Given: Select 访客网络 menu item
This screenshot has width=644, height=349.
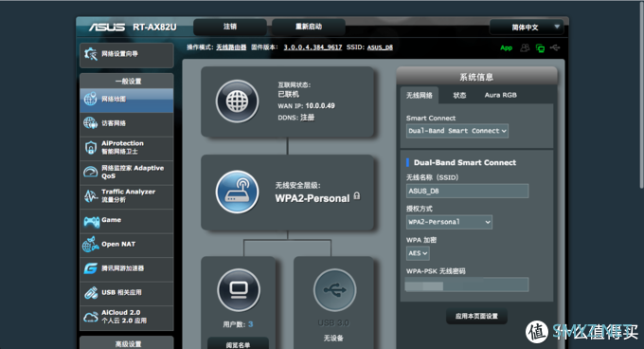Looking at the screenshot, I should pos(127,123).
